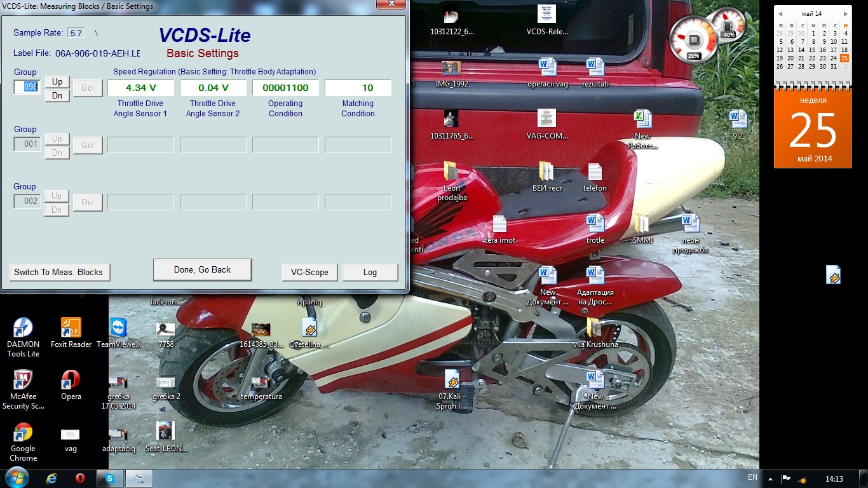Click the Group 098 number input field
Image resolution: width=868 pixels, height=488 pixels.
click(27, 87)
